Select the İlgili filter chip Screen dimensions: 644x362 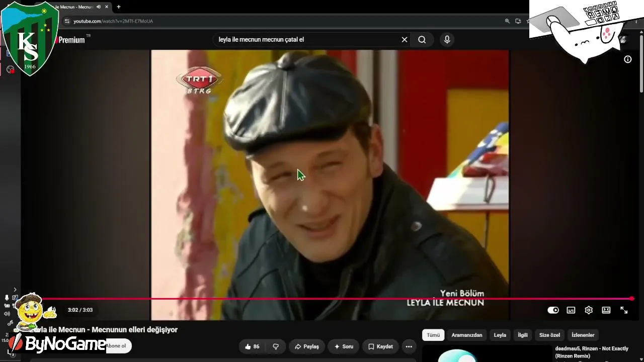click(x=523, y=335)
